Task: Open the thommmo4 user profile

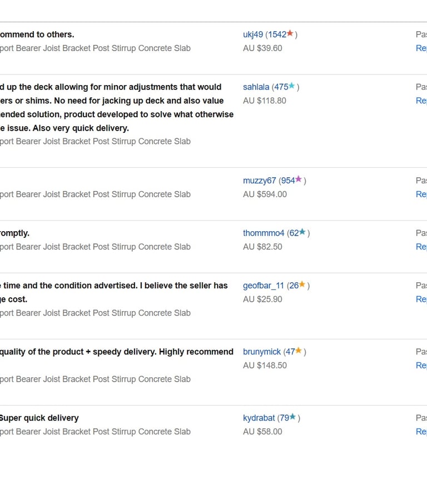Action: click(x=264, y=233)
